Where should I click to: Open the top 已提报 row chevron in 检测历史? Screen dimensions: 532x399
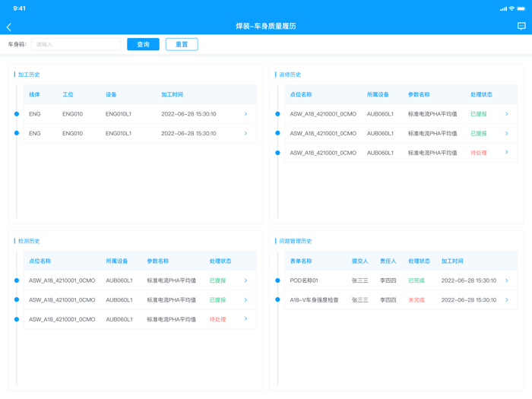245,280
